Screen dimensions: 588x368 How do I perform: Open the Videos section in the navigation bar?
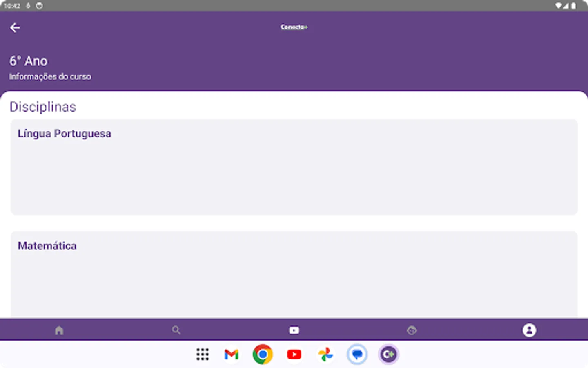pos(294,330)
